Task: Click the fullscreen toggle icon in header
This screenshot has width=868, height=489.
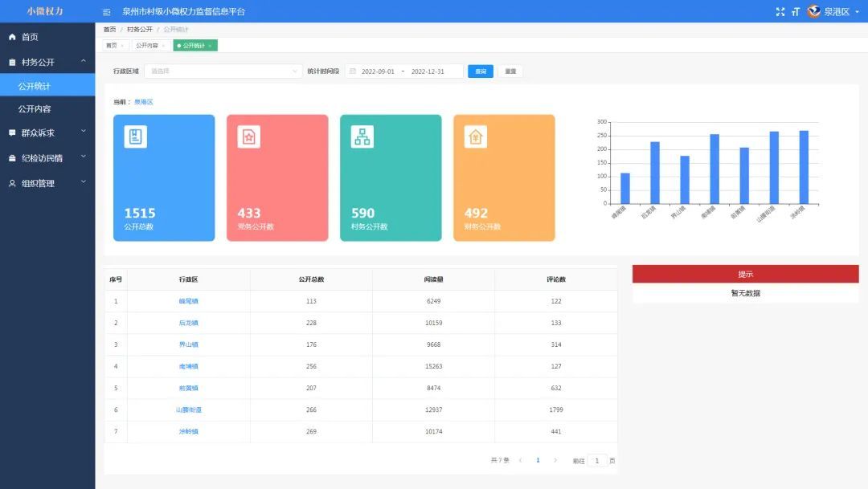Action: 780,12
